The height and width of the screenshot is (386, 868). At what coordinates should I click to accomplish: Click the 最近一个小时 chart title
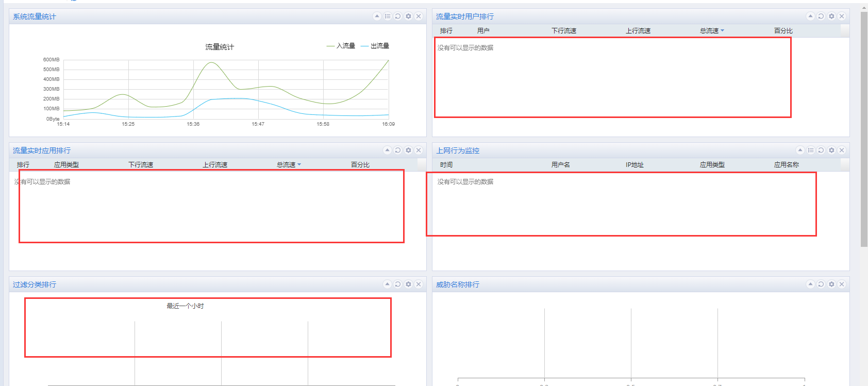(185, 306)
